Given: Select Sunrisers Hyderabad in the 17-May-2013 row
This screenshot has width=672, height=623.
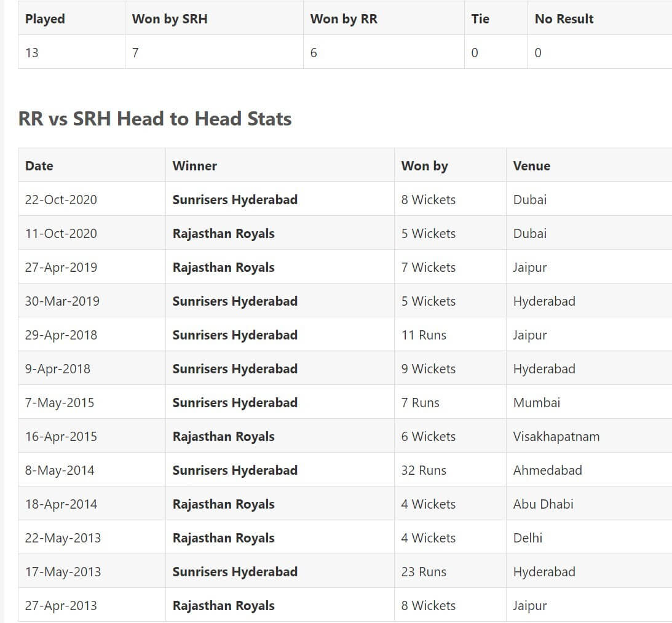Looking at the screenshot, I should pyautogui.click(x=235, y=573).
